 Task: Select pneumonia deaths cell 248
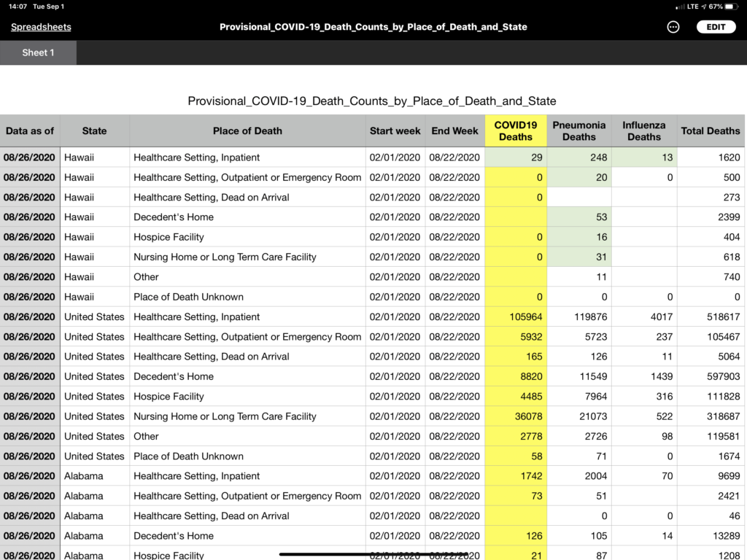click(x=579, y=157)
